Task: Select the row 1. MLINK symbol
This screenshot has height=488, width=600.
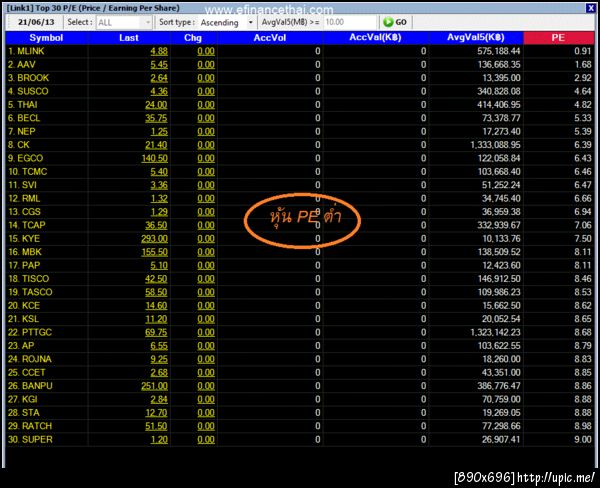Action: click(x=26, y=51)
